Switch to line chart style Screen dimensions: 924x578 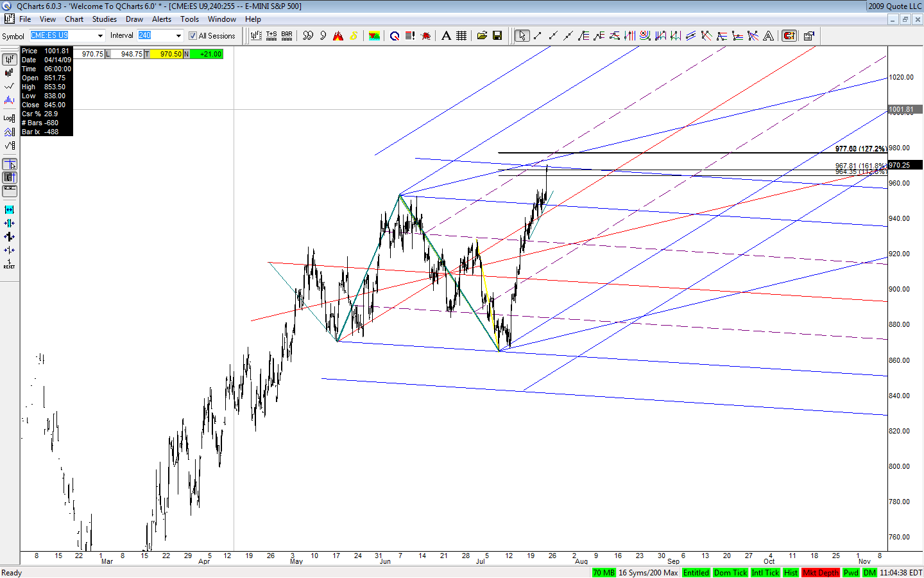(x=9, y=86)
